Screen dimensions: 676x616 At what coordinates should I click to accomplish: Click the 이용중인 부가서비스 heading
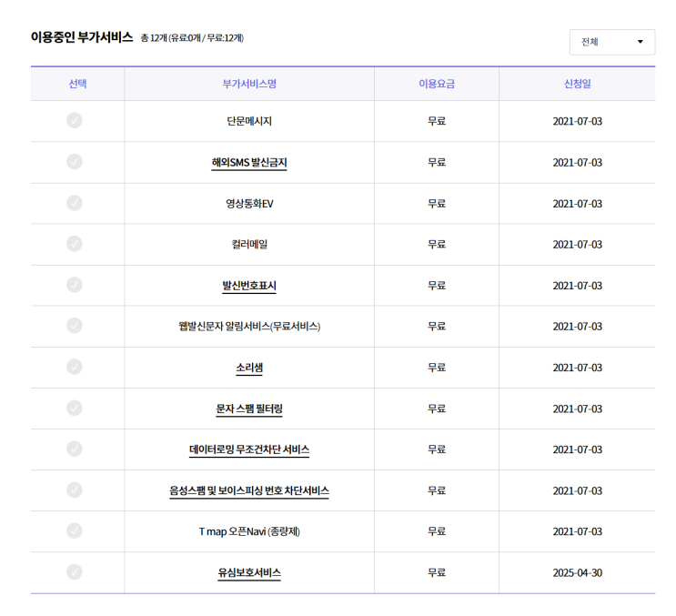click(x=82, y=37)
